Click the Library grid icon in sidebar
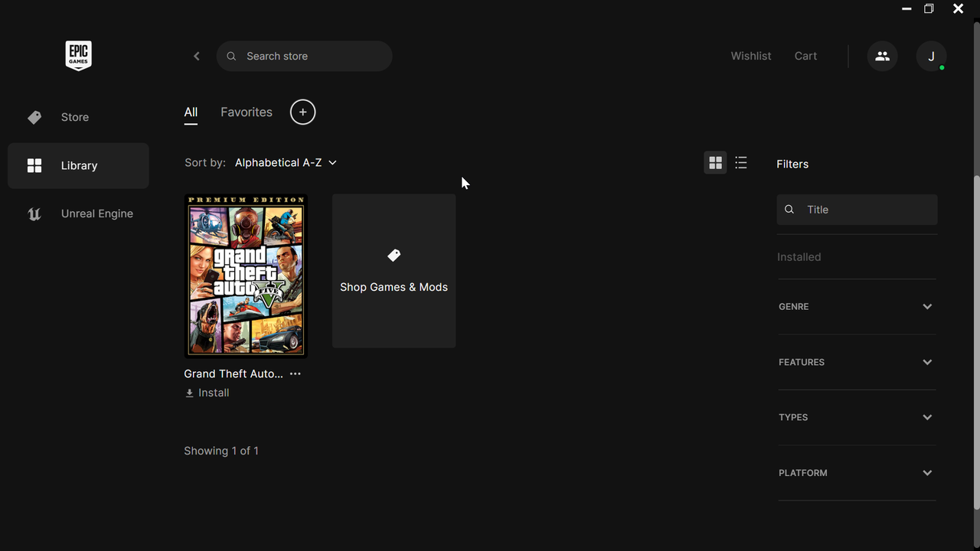980x551 pixels. (x=34, y=165)
